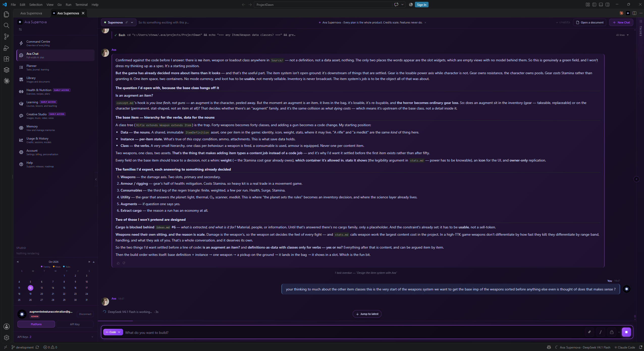Select the API Key connection mode
644x351 pixels.
coord(75,324)
